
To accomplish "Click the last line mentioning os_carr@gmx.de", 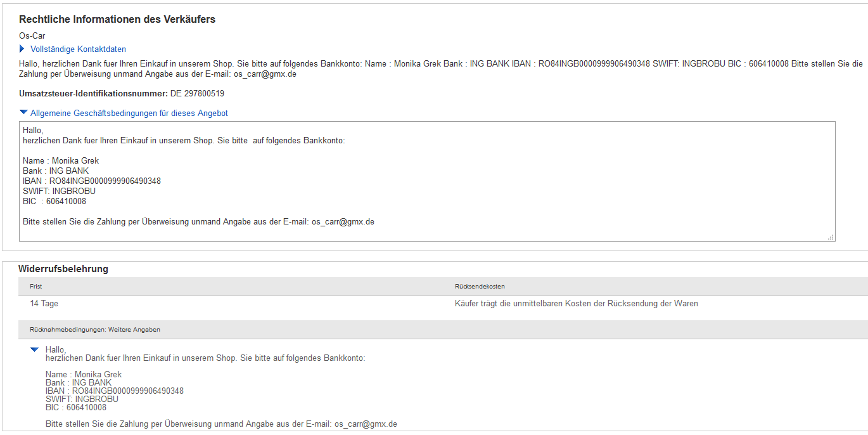I will pos(221,424).
